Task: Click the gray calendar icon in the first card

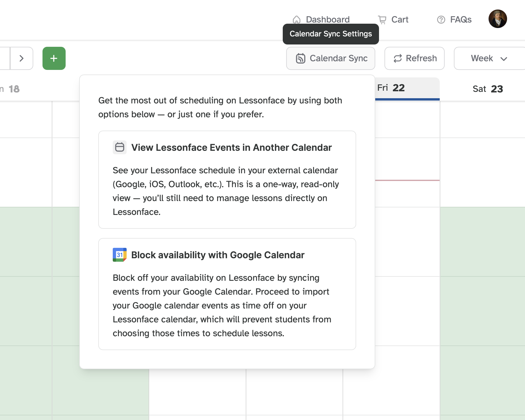Action: (120, 147)
